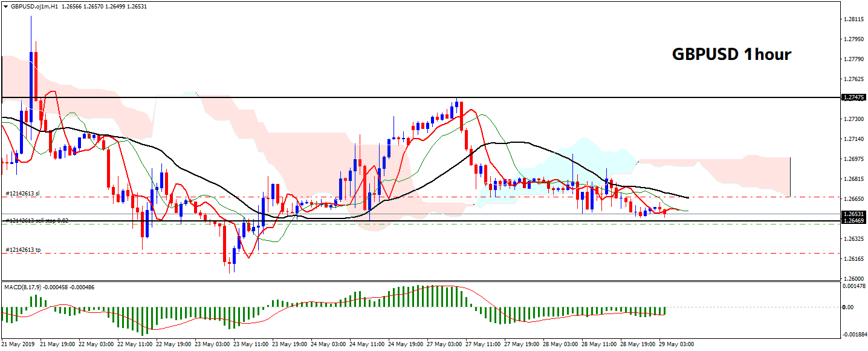This screenshot has width=868, height=351.
Task: Select the '#12142613 tp' order label
Action: [x=23, y=249]
